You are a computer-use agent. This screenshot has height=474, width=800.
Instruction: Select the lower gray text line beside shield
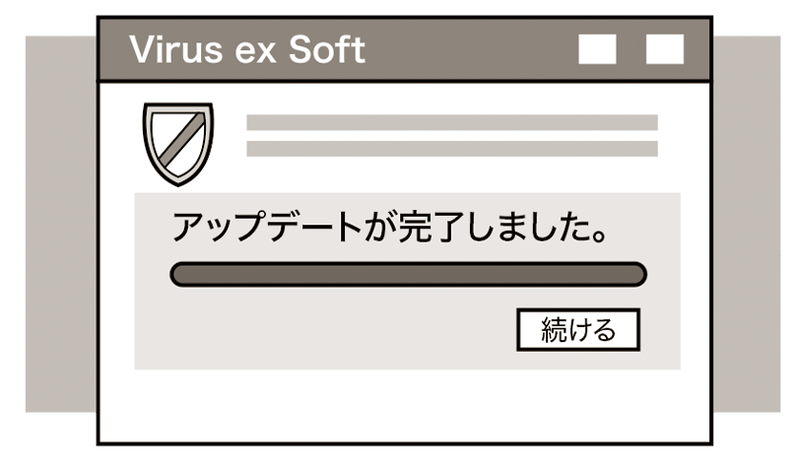(x=451, y=149)
